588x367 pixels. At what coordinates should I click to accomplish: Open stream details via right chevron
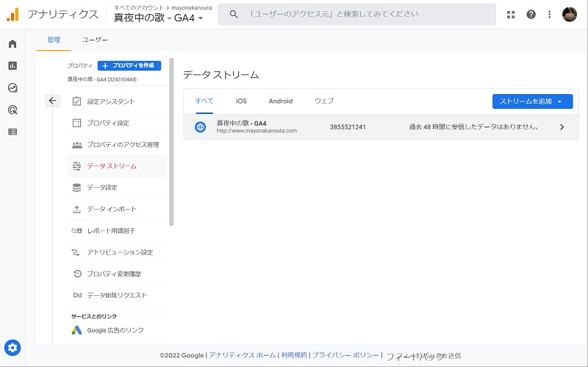[562, 127]
